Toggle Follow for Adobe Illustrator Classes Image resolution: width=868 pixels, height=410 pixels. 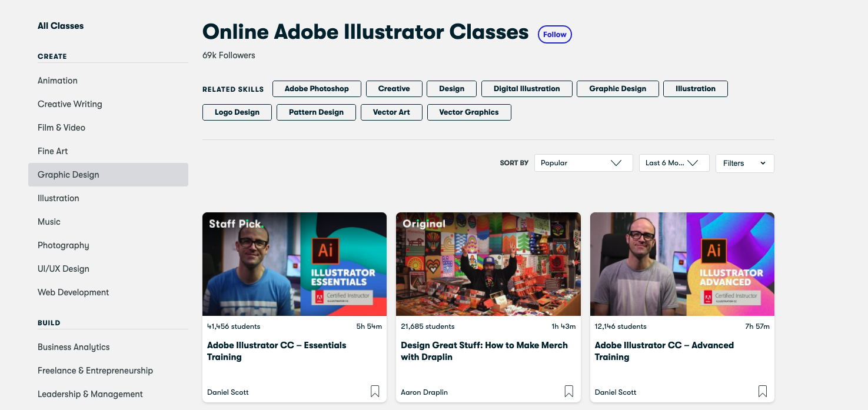tap(554, 35)
